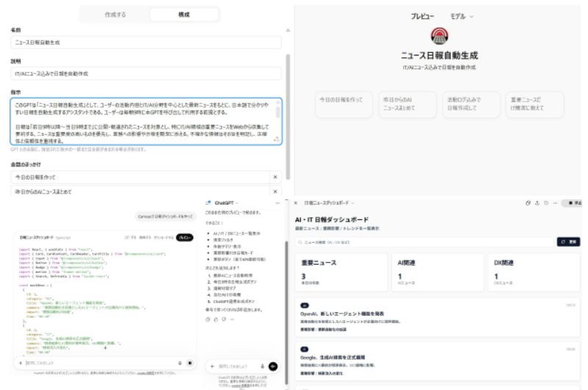
Task: Choose the 重要ニュースだけ簡潔に教えて preview card
Action: 535,104
